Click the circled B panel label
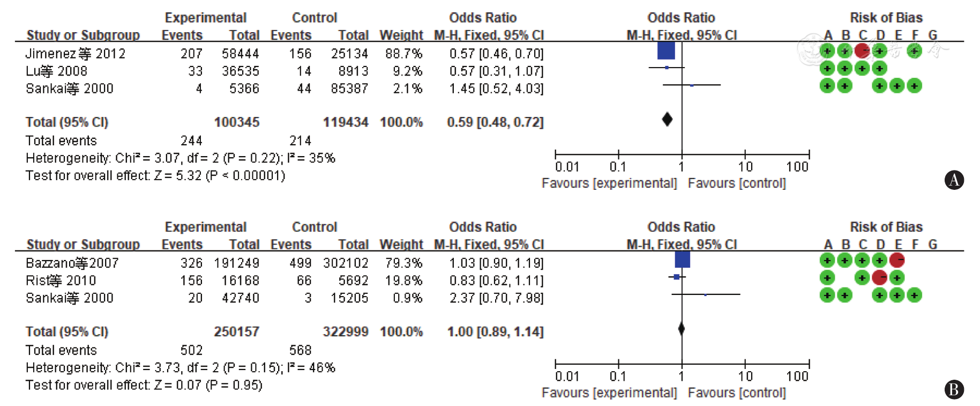The height and width of the screenshot is (406, 980). point(954,389)
